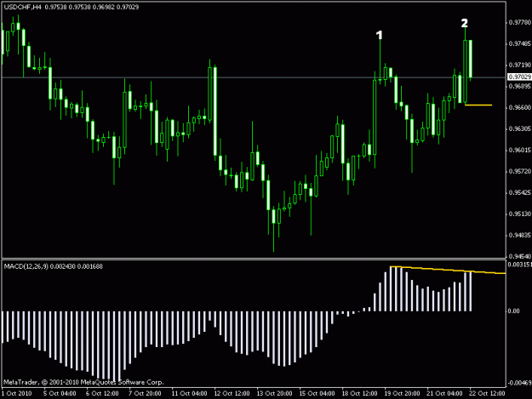Click the 21 Oct 04:00 time label
The height and width of the screenshot is (399, 532).
pyautogui.click(x=444, y=393)
